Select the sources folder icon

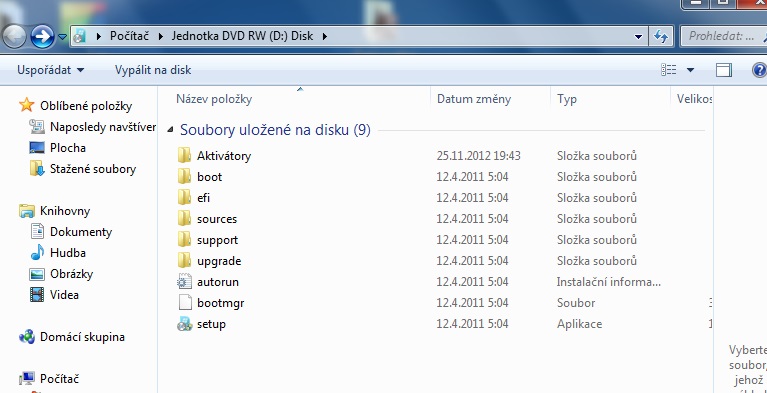tap(184, 219)
